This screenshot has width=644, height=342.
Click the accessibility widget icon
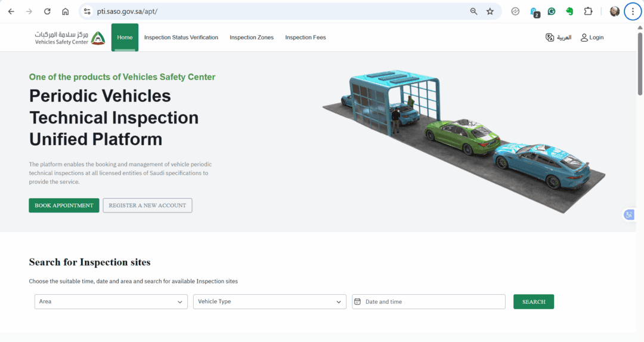tap(628, 215)
